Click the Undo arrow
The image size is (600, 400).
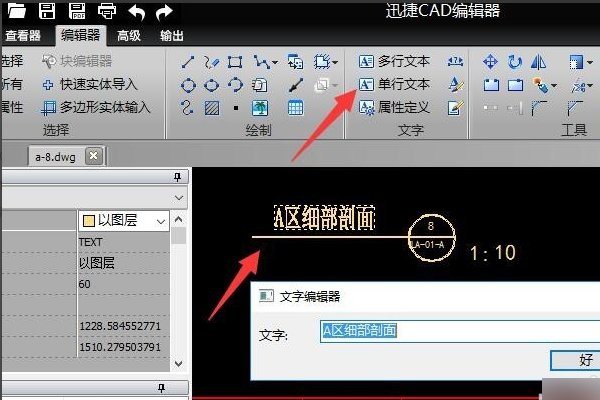tap(137, 11)
